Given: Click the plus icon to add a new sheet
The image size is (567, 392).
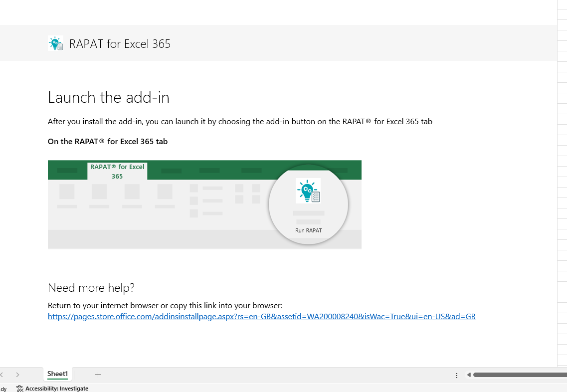Looking at the screenshot, I should [x=98, y=375].
